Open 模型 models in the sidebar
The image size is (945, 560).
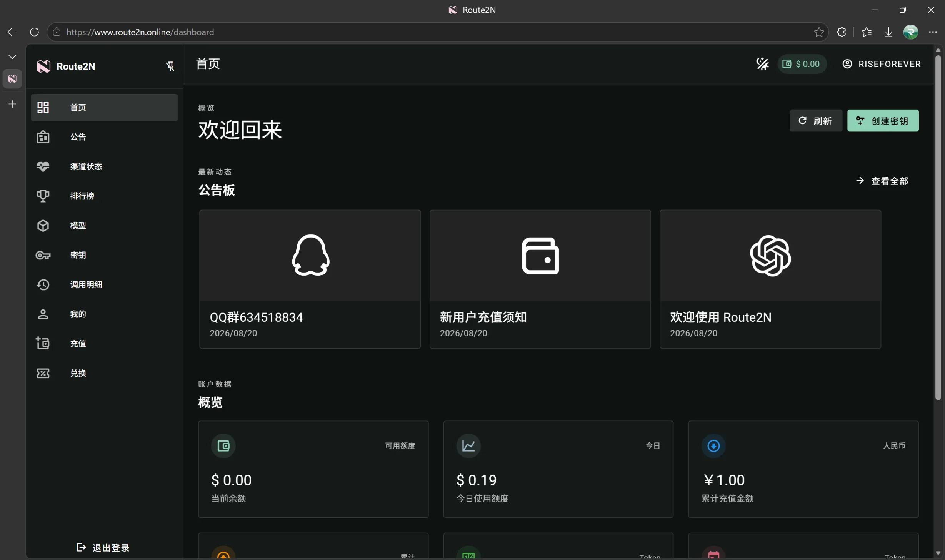(x=104, y=226)
